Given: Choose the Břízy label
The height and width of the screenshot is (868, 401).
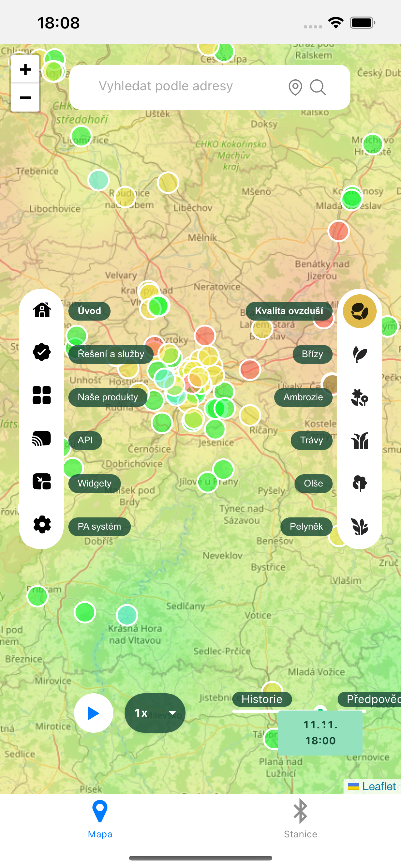Looking at the screenshot, I should point(312,354).
